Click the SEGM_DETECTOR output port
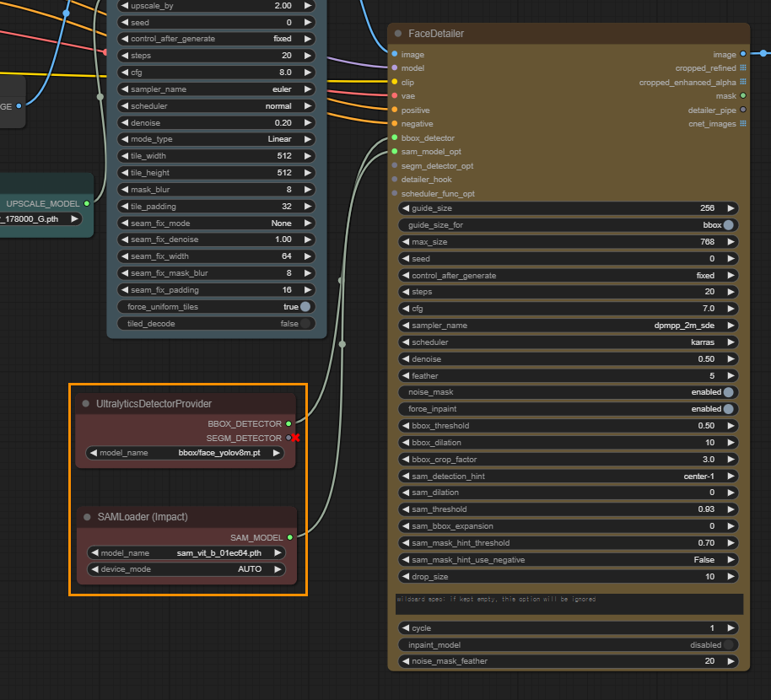Screen dimensions: 771x700 (x=288, y=438)
